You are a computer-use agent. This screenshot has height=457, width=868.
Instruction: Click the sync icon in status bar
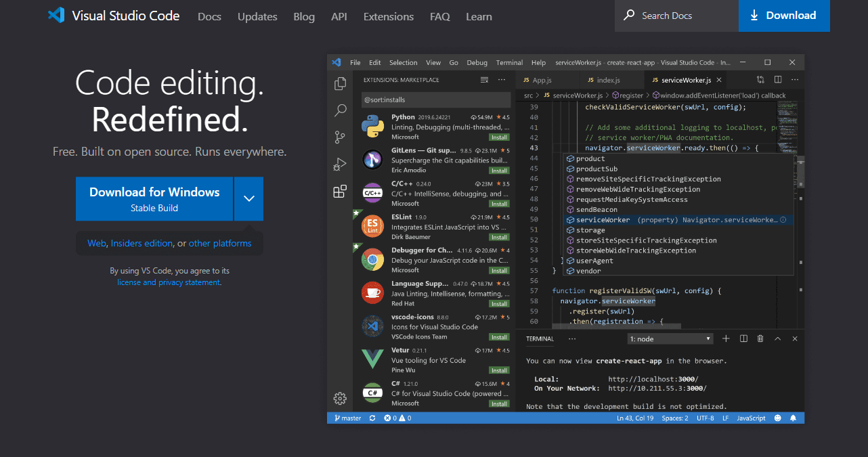tap(372, 418)
